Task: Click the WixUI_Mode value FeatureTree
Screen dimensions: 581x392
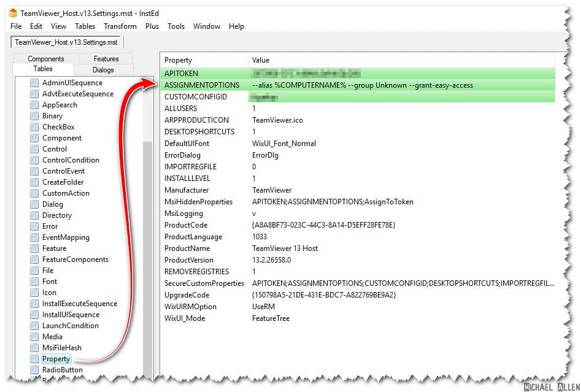Action: tap(271, 318)
